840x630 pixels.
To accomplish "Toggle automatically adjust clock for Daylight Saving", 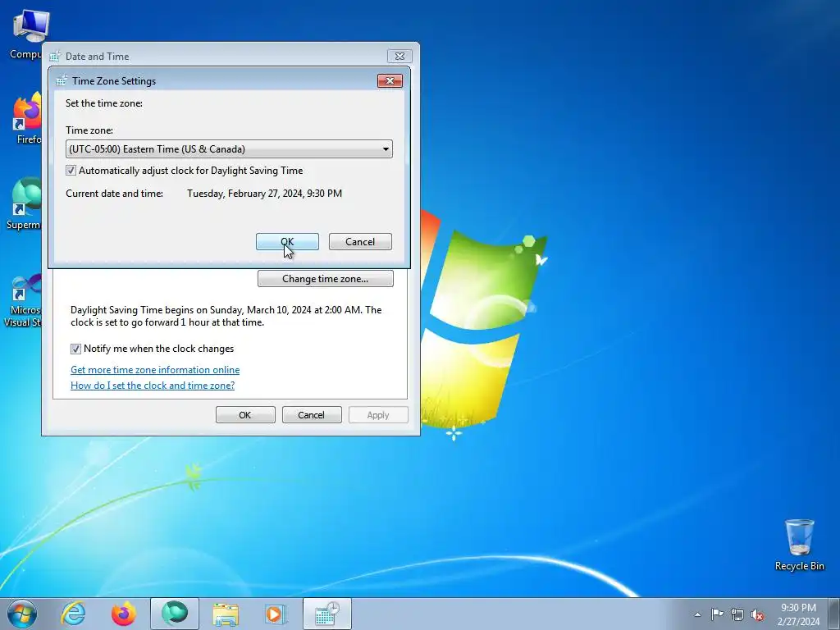I will click(x=71, y=171).
